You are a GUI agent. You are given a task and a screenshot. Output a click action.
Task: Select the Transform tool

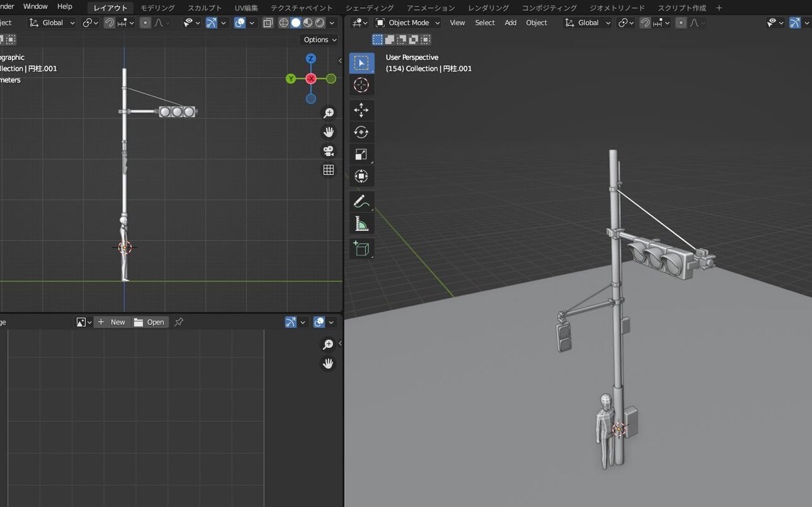coord(361,176)
